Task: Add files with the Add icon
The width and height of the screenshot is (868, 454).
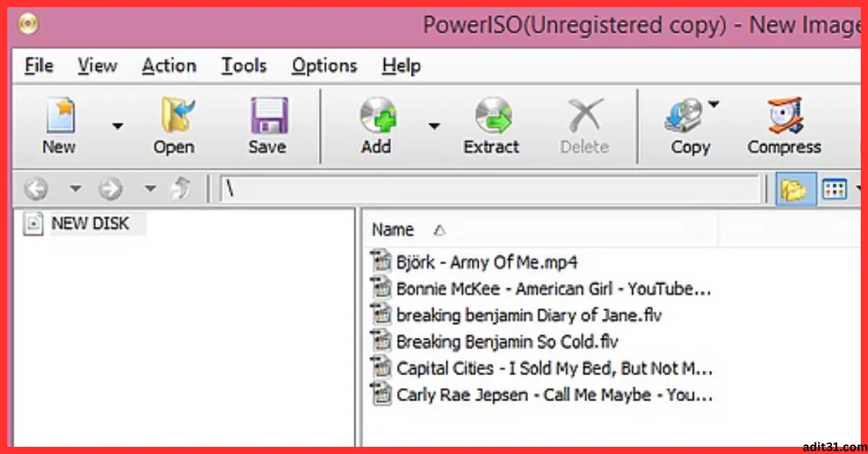Action: tap(378, 116)
